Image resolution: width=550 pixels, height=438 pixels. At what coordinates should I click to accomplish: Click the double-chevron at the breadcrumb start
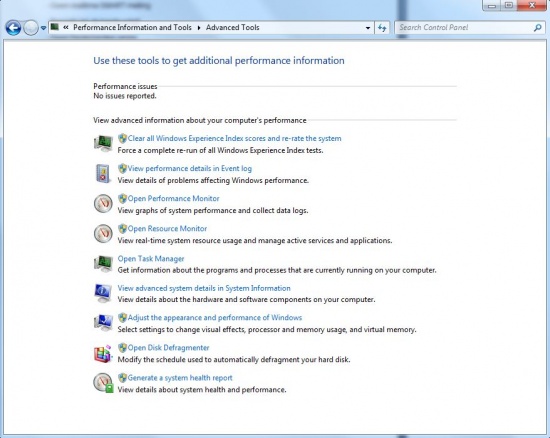click(66, 27)
